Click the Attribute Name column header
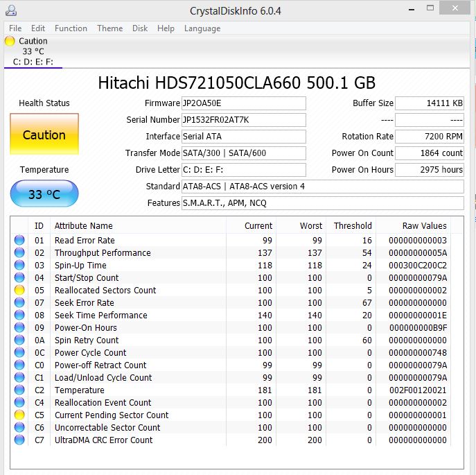Screen dimensions: 476x475 pyautogui.click(x=83, y=226)
